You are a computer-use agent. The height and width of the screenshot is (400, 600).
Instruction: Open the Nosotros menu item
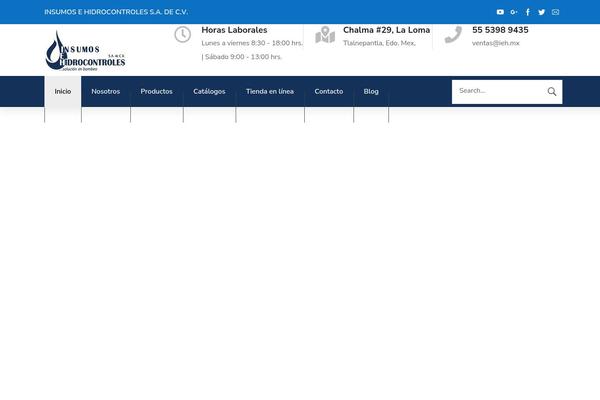click(x=106, y=91)
